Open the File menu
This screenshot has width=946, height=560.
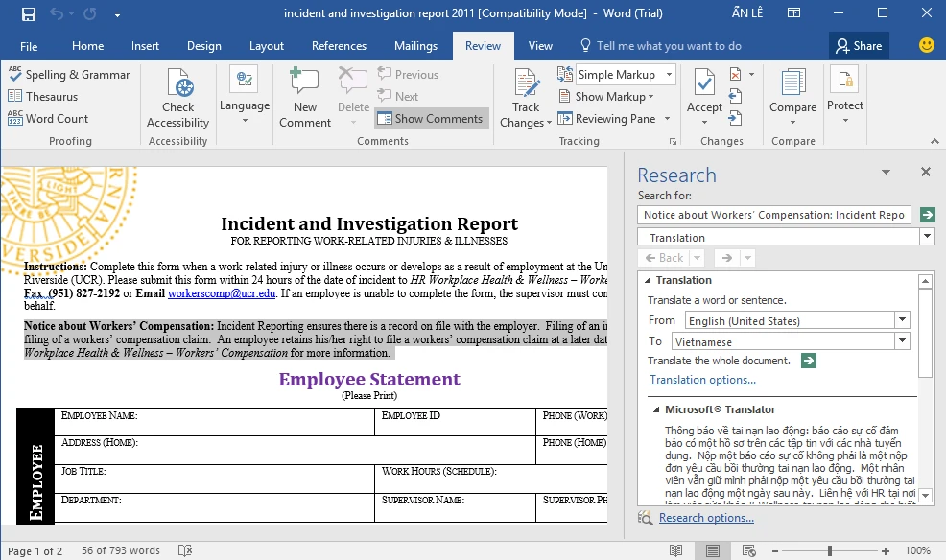click(29, 46)
